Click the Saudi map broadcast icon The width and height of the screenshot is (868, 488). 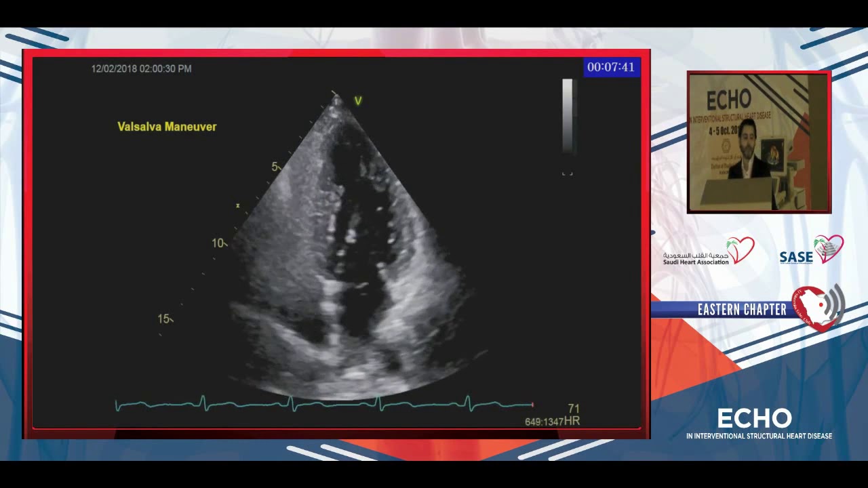[818, 308]
